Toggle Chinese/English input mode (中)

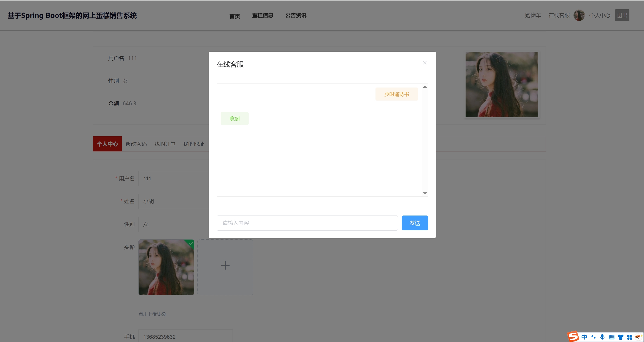pyautogui.click(x=584, y=337)
